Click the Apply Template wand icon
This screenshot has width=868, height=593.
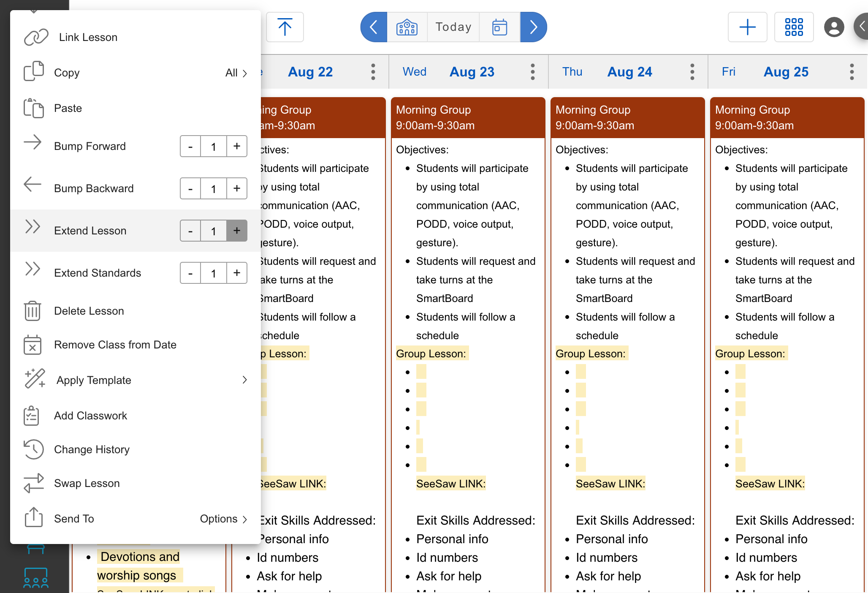[x=35, y=378]
